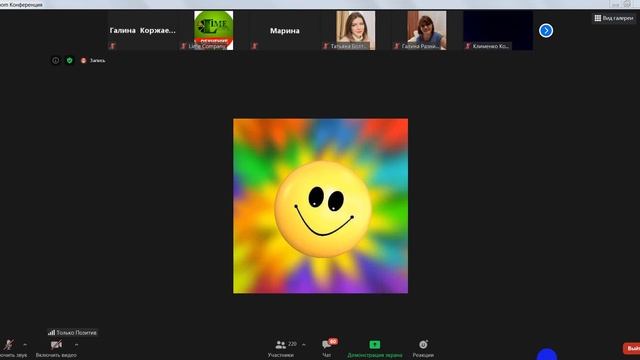This screenshot has width=640, height=360.
Task: Click muted mic icon on Марина tile
Action: (x=254, y=46)
